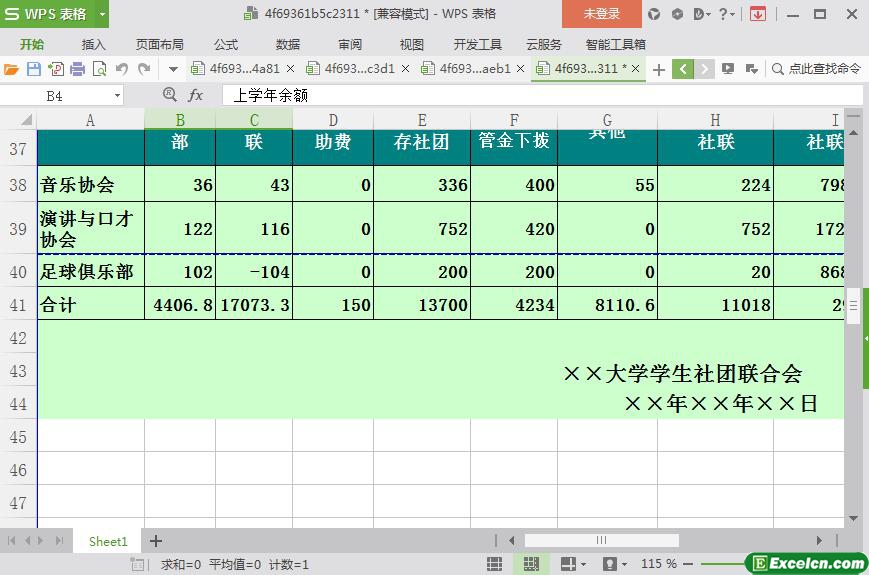Switch to the 公式 ribbon tab
869x575 pixels.
point(225,44)
